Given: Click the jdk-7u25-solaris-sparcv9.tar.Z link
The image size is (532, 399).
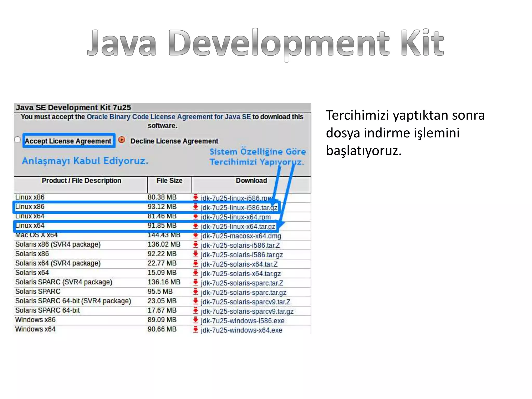Looking at the screenshot, I should pos(245,302).
